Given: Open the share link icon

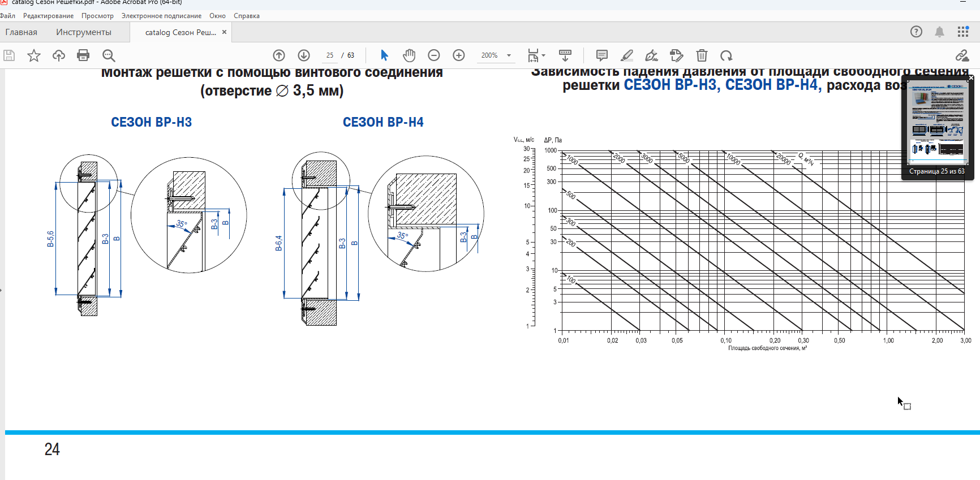Looking at the screenshot, I should (962, 55).
